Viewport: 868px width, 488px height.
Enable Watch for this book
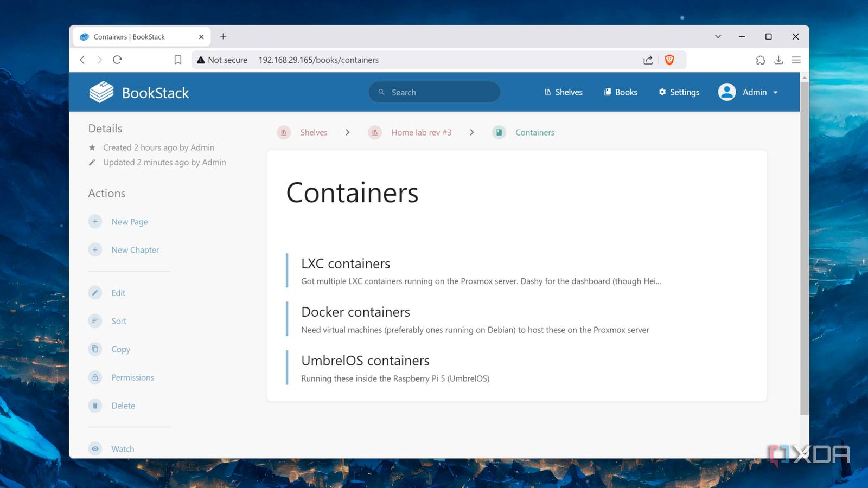(95, 448)
